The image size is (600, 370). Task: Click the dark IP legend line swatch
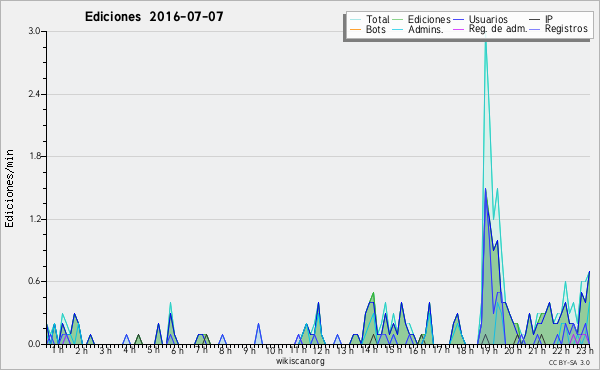tap(535, 19)
